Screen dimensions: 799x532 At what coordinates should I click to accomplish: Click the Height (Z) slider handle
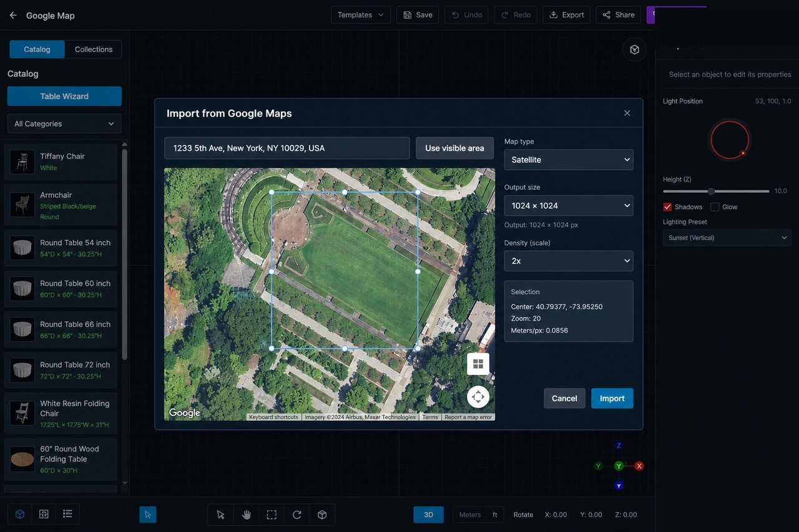coord(711,191)
